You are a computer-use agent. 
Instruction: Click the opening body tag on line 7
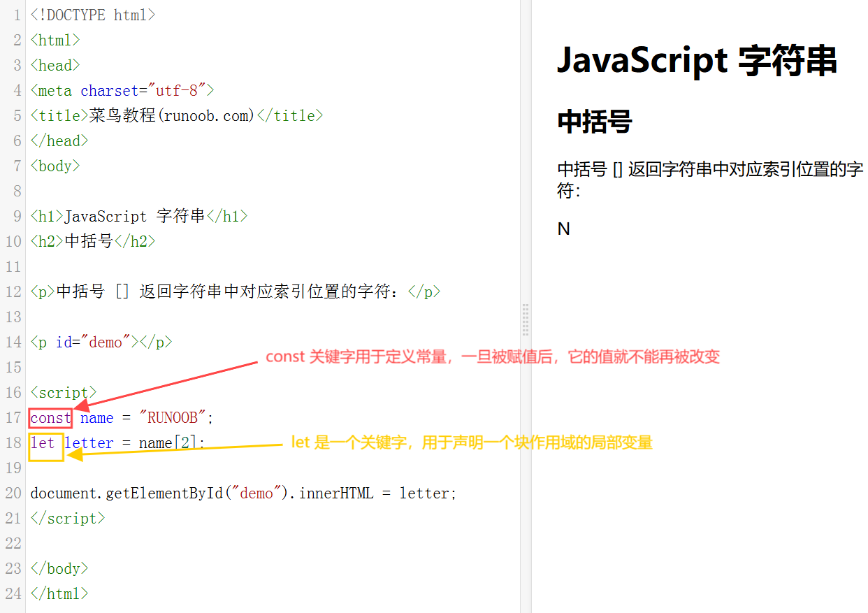(x=55, y=166)
